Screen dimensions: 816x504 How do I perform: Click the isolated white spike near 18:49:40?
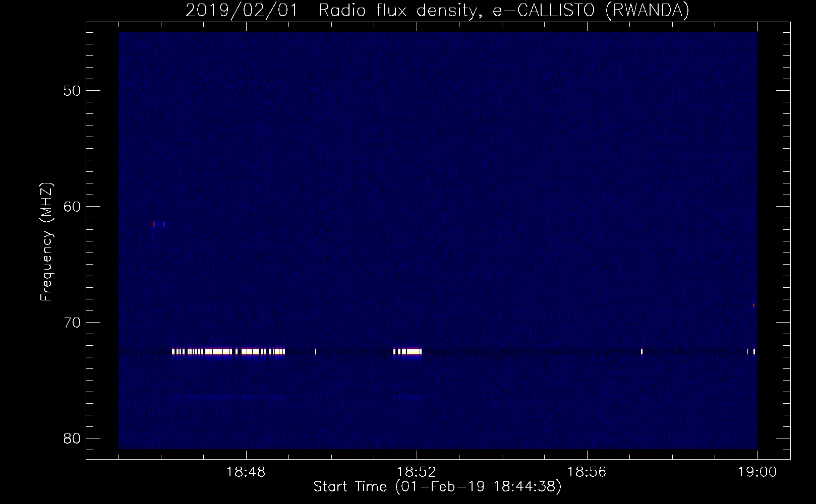tap(316, 352)
